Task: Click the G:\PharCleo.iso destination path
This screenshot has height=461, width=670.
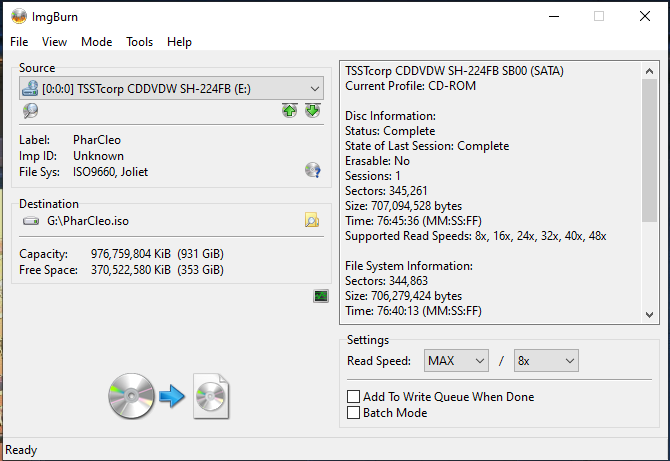Action: (89, 220)
